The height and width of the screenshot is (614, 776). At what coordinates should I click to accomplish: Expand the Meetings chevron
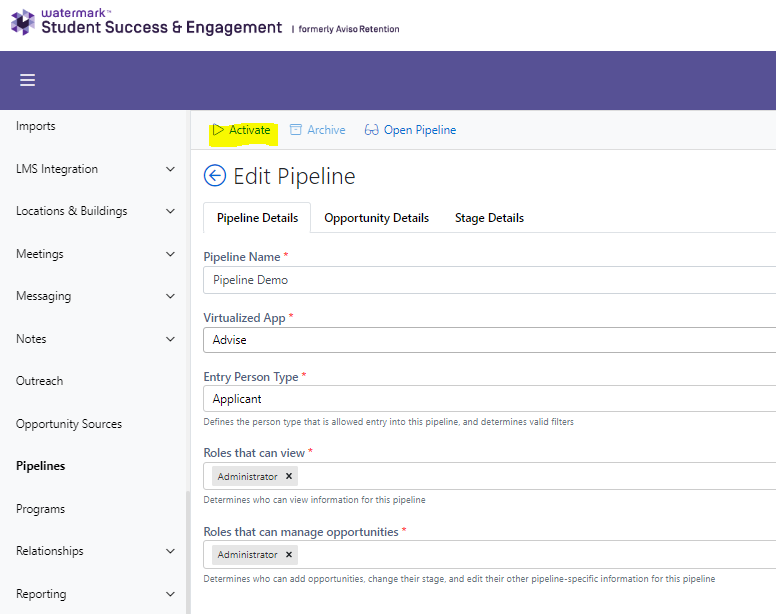(x=170, y=254)
